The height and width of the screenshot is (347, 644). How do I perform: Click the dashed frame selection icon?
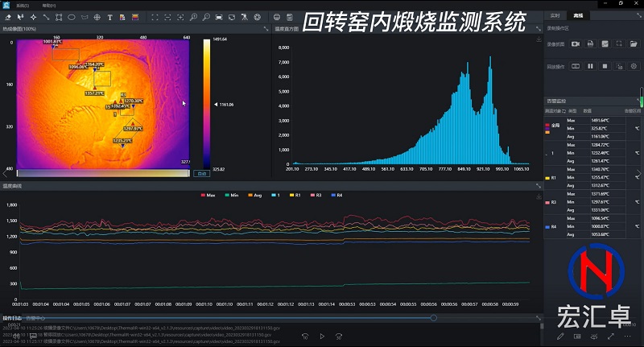point(155,17)
